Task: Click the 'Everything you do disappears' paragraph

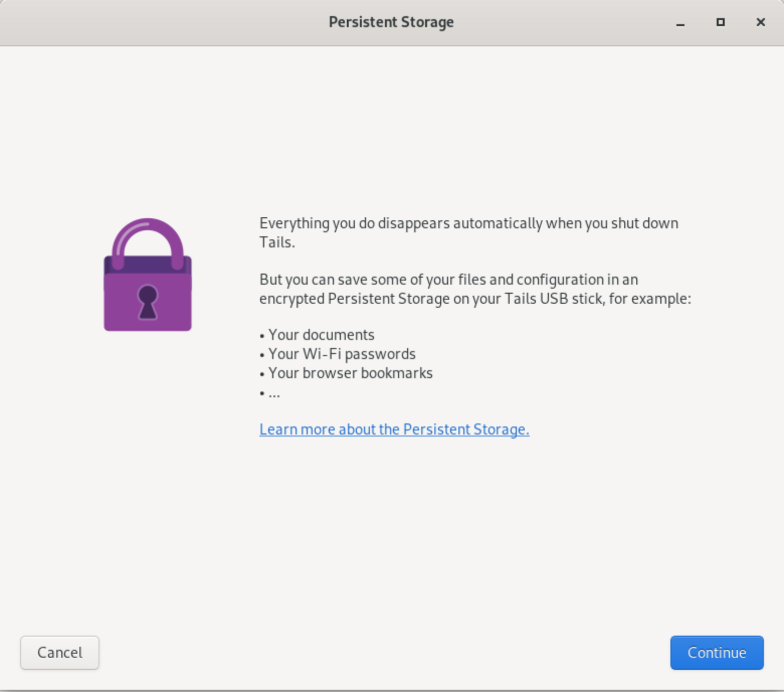Action: point(469,232)
